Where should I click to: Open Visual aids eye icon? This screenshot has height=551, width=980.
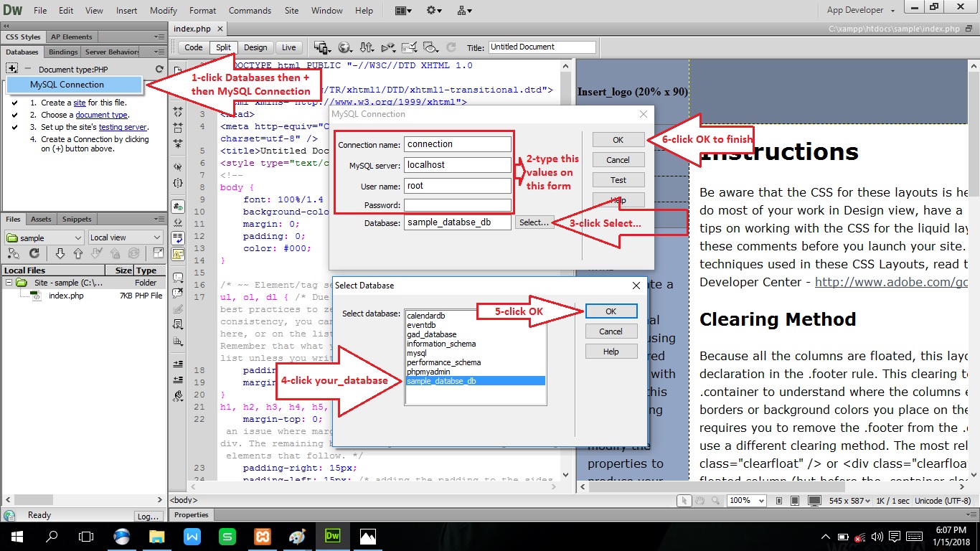point(431,47)
